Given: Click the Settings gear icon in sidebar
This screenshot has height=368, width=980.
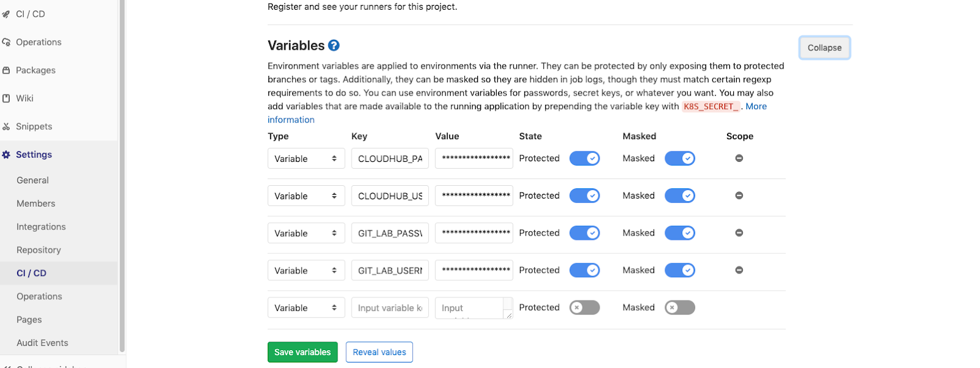Looking at the screenshot, I should (6, 155).
